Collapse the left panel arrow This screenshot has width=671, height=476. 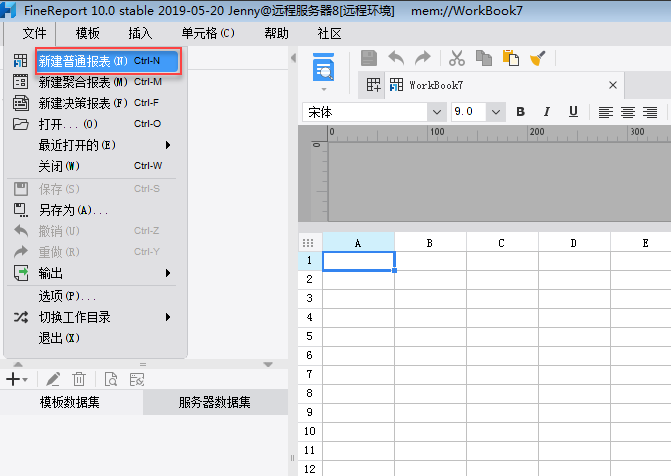tap(294, 58)
